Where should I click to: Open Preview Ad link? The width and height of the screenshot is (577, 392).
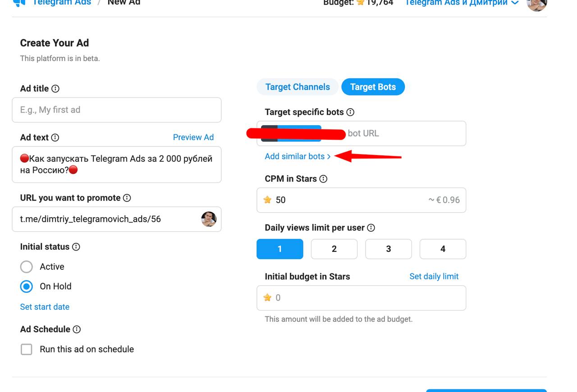click(x=193, y=137)
